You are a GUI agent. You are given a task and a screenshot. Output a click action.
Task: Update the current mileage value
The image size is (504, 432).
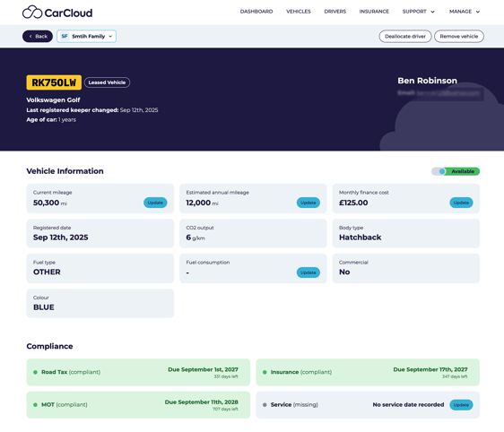click(155, 203)
